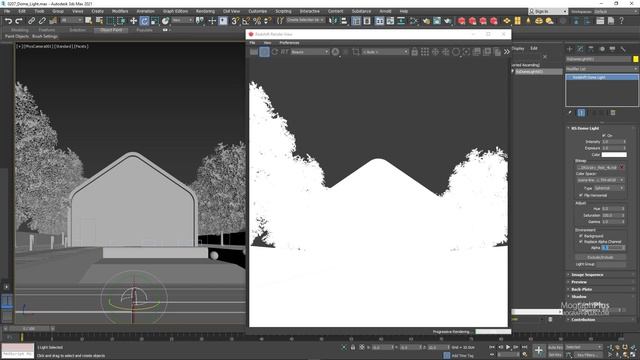Image resolution: width=640 pixels, height=360 pixels.
Task: Expand the Shadow rollout
Action: point(579,297)
